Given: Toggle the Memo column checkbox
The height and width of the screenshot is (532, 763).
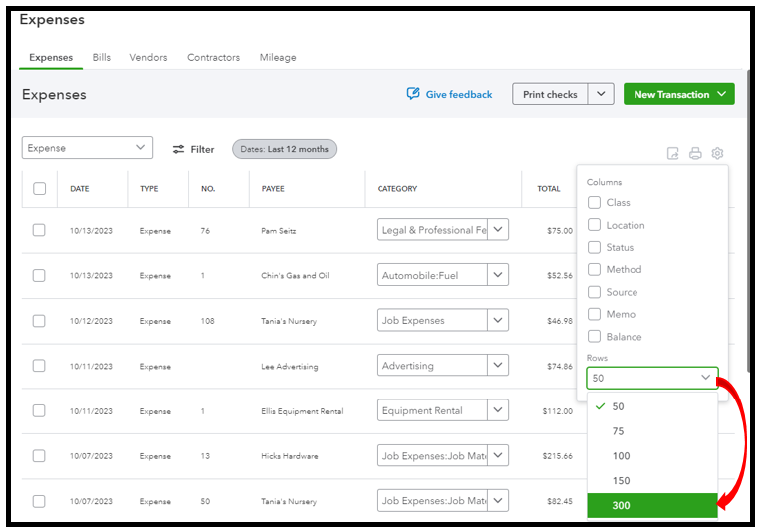Looking at the screenshot, I should click(x=595, y=314).
